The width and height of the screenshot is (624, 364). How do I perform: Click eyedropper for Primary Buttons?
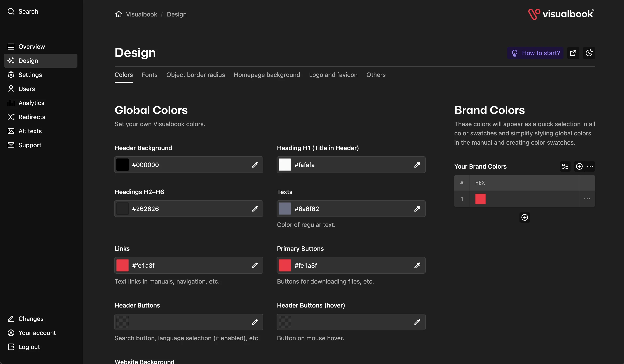pos(417,266)
